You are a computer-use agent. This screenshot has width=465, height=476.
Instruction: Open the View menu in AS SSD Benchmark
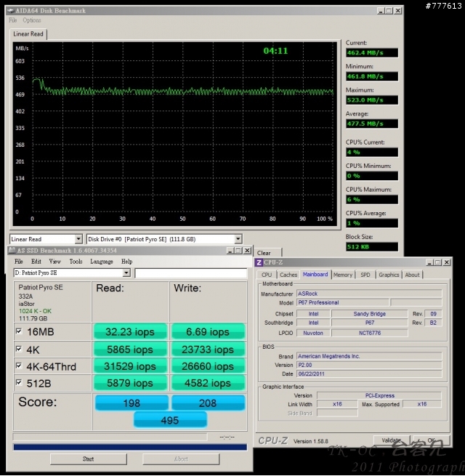click(55, 262)
